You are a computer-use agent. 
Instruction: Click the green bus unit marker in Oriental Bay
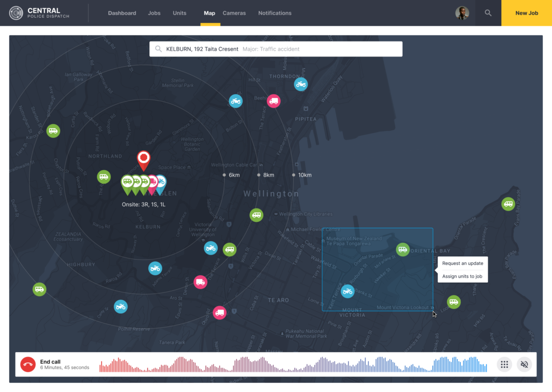click(x=403, y=249)
